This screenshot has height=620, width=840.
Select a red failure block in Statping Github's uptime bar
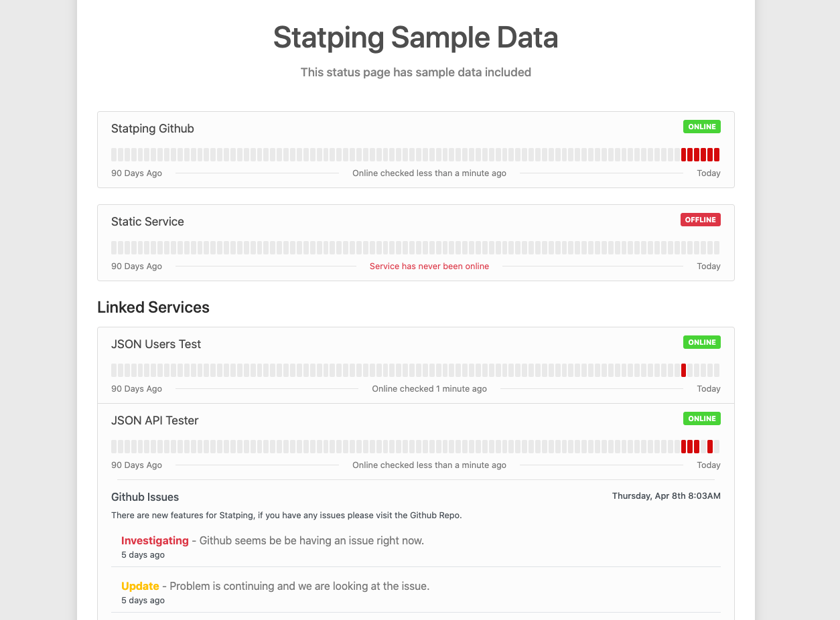tap(700, 154)
